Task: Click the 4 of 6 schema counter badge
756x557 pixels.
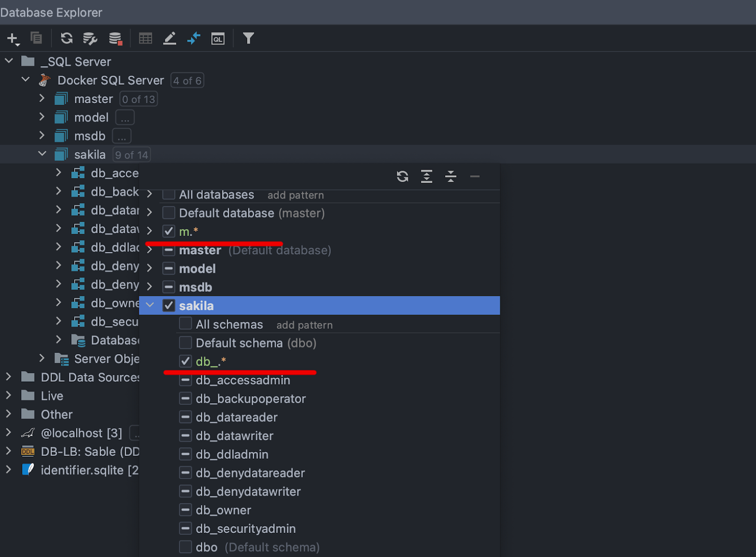Action: [x=187, y=80]
